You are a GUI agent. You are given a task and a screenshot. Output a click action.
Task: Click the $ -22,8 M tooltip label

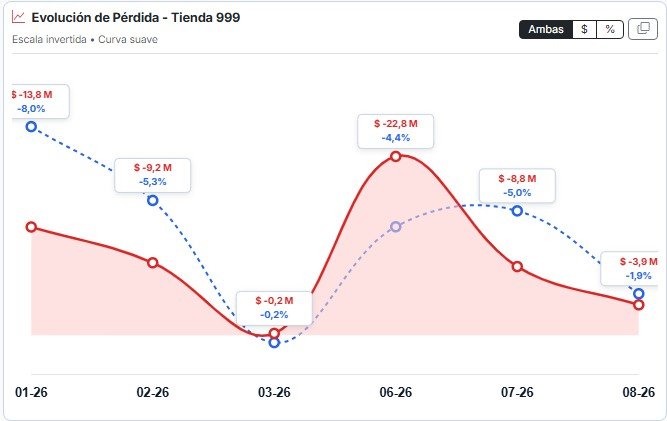[x=396, y=124]
